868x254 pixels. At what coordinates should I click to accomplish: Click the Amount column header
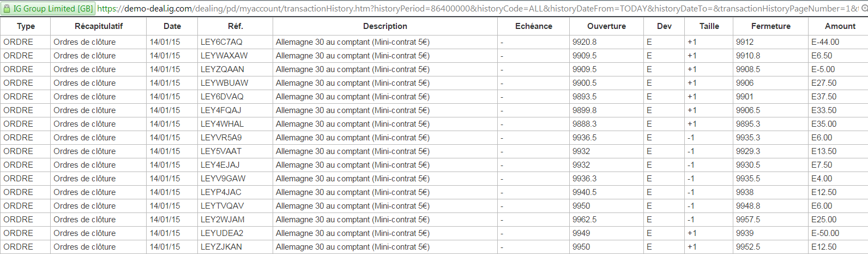pyautogui.click(x=840, y=26)
